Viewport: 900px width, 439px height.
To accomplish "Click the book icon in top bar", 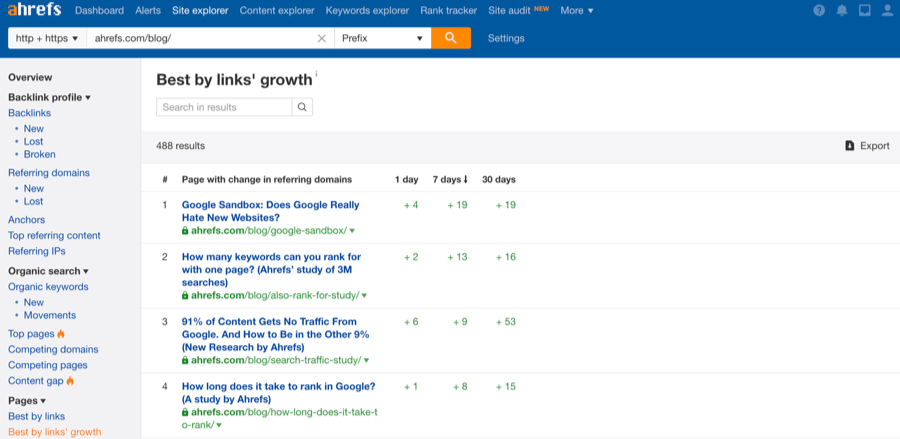I will click(864, 10).
